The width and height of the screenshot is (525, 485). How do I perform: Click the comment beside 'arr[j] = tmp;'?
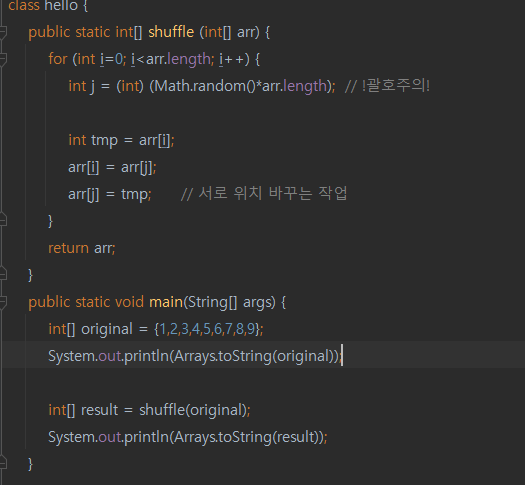tap(264, 193)
